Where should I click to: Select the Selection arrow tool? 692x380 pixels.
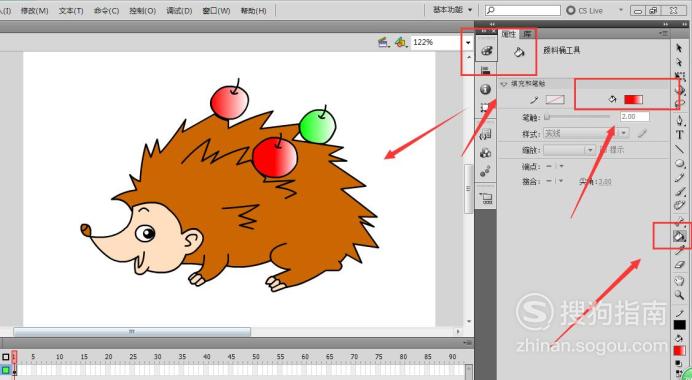[679, 48]
